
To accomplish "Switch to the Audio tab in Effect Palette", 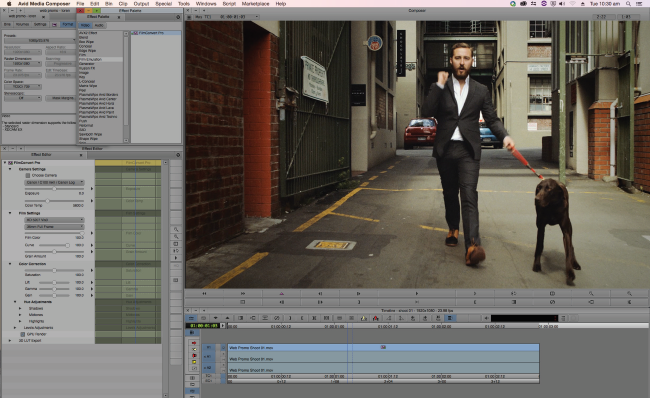I will pos(99,25).
